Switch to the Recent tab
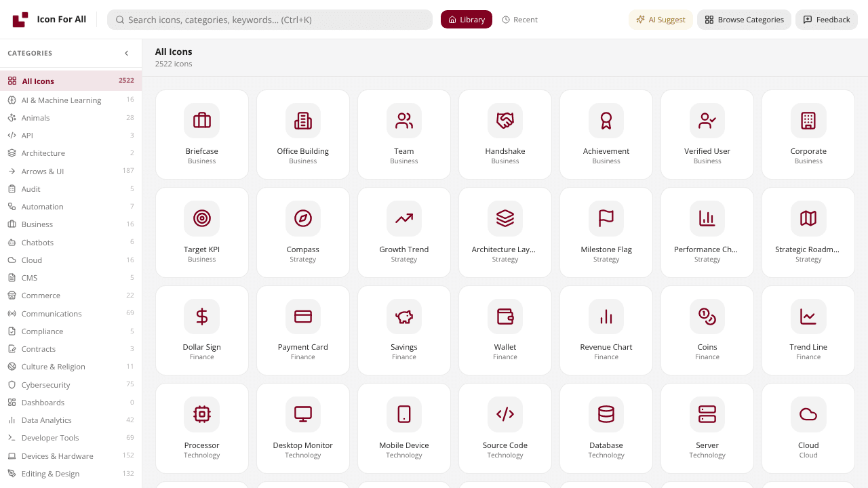Screen dimensions: 868x488 point(519,20)
